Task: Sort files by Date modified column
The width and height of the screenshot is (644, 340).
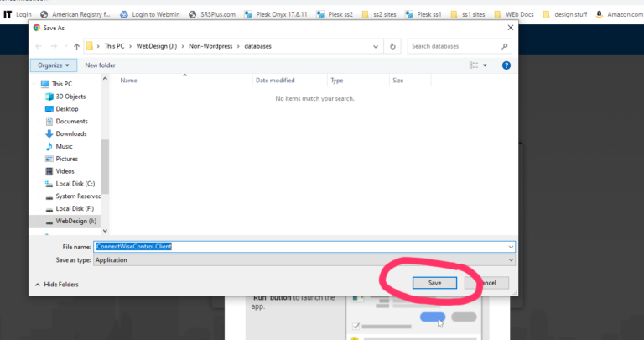Action: (x=275, y=81)
